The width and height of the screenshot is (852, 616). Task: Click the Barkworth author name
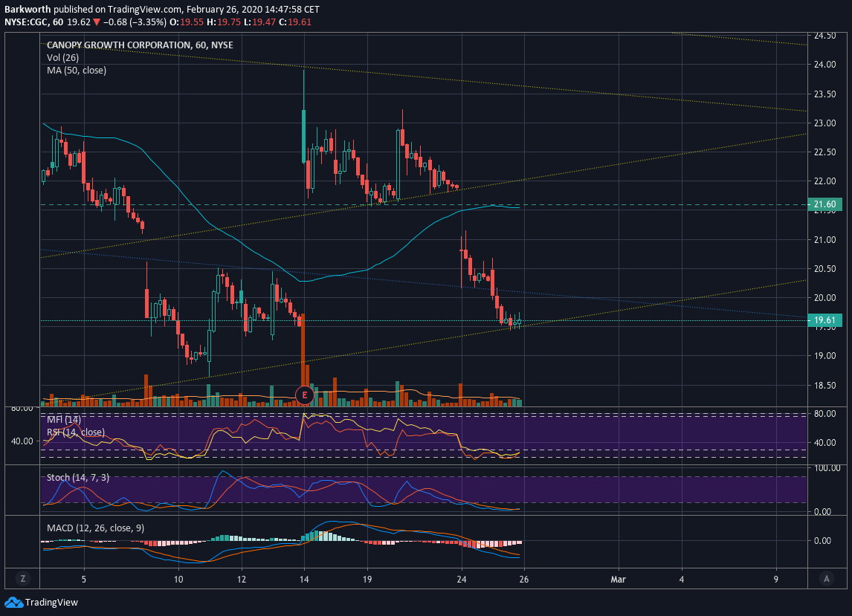tap(28, 9)
